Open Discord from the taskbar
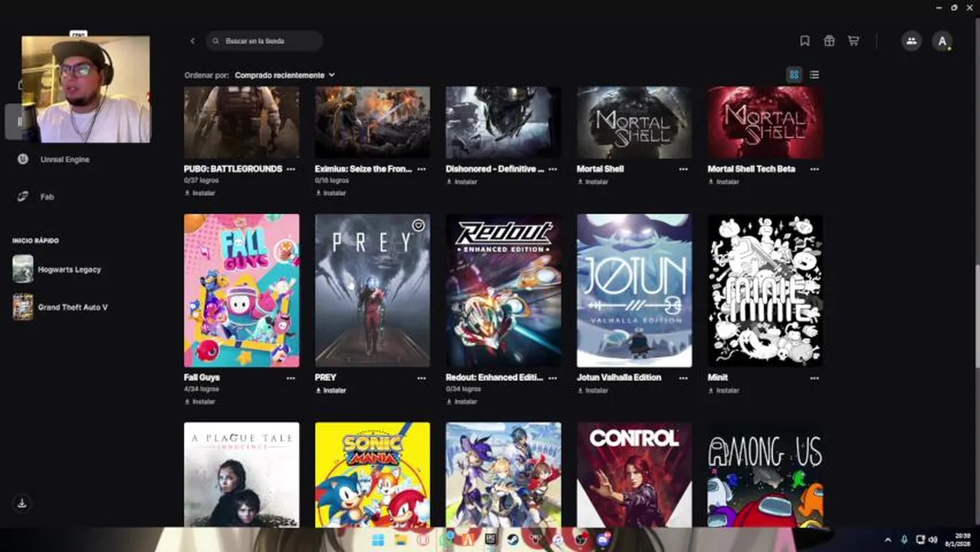 tap(603, 540)
